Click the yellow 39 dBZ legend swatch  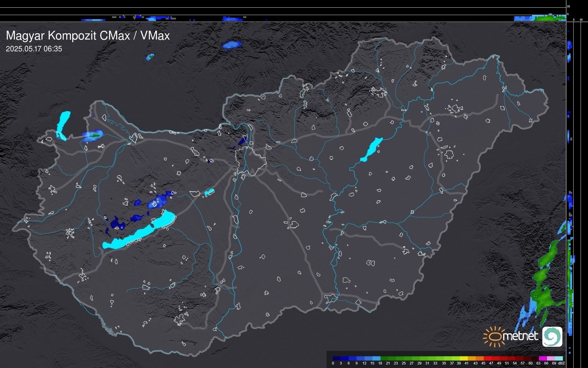coord(464,359)
